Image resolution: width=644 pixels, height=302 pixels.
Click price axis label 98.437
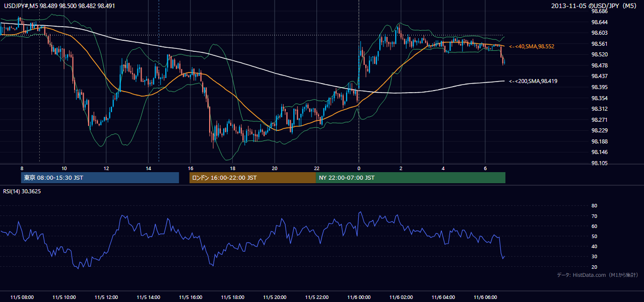point(599,76)
